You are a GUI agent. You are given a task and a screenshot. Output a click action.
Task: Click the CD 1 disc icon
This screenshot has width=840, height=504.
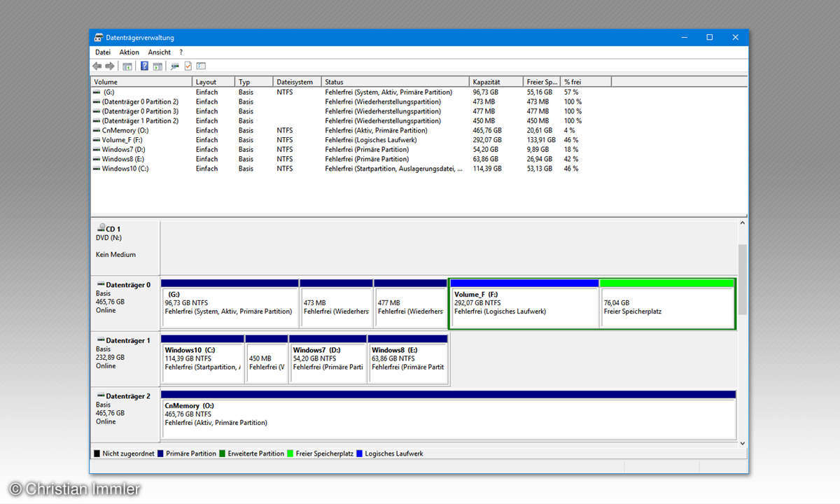100,228
